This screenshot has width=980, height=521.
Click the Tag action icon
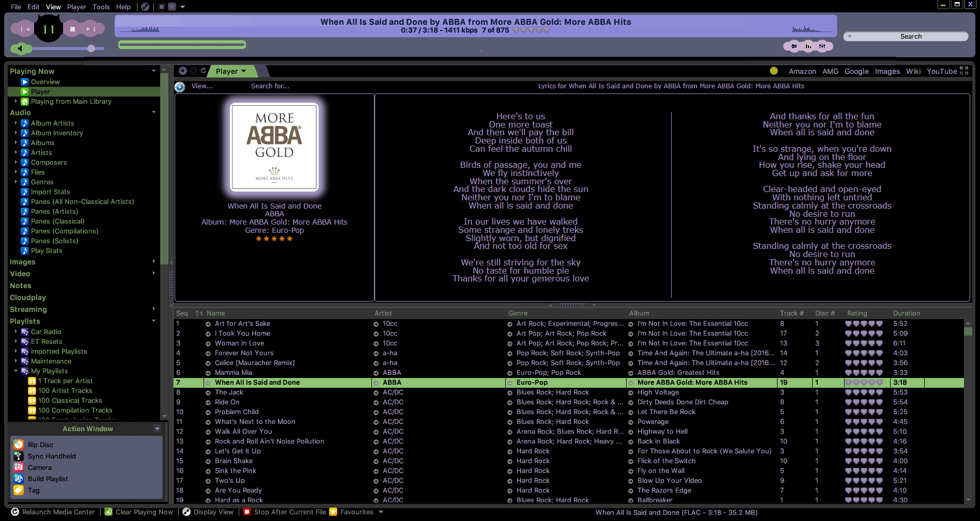18,490
